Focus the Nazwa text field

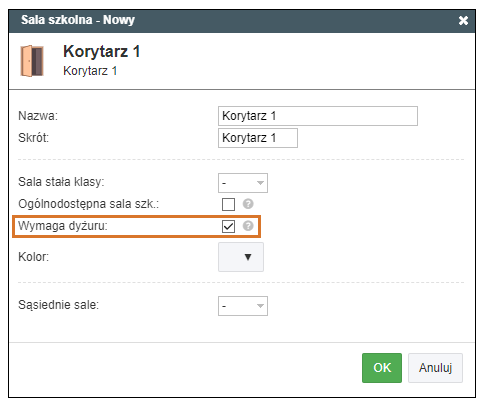click(x=318, y=116)
